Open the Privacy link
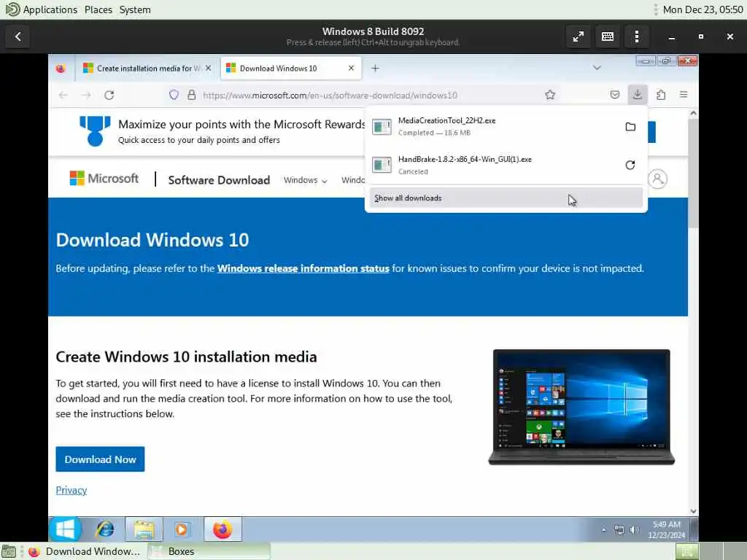Image resolution: width=747 pixels, height=560 pixels. [71, 490]
